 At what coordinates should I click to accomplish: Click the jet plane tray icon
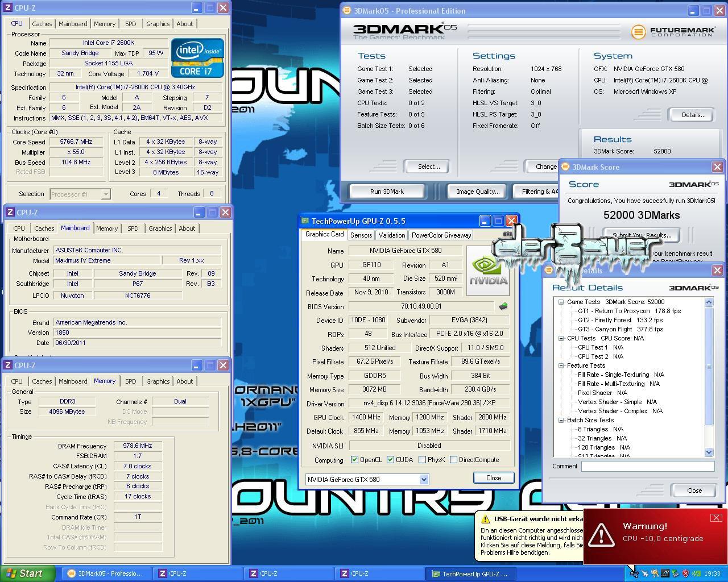(644, 573)
